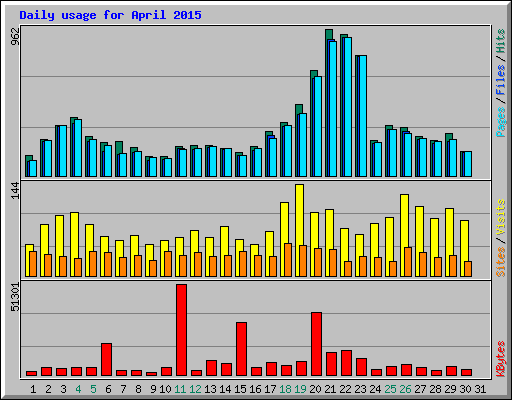The image size is (512, 400).
Task: Click day 12 label in green
Action: coord(195,389)
